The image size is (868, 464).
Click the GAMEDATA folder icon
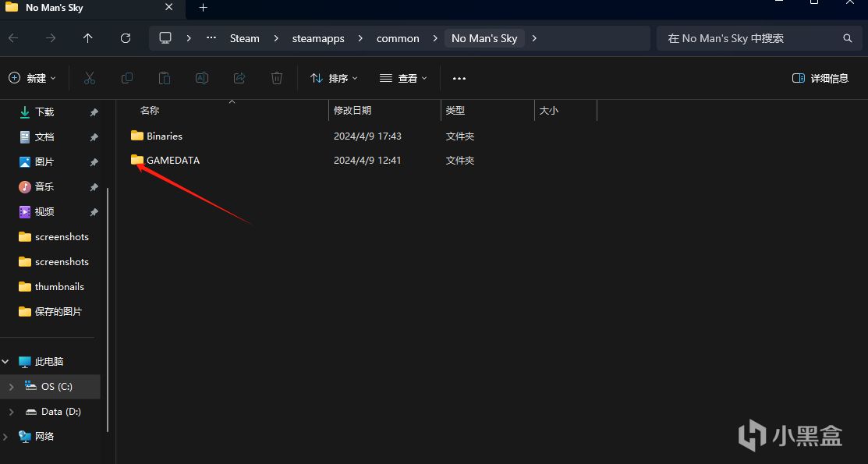(x=136, y=160)
